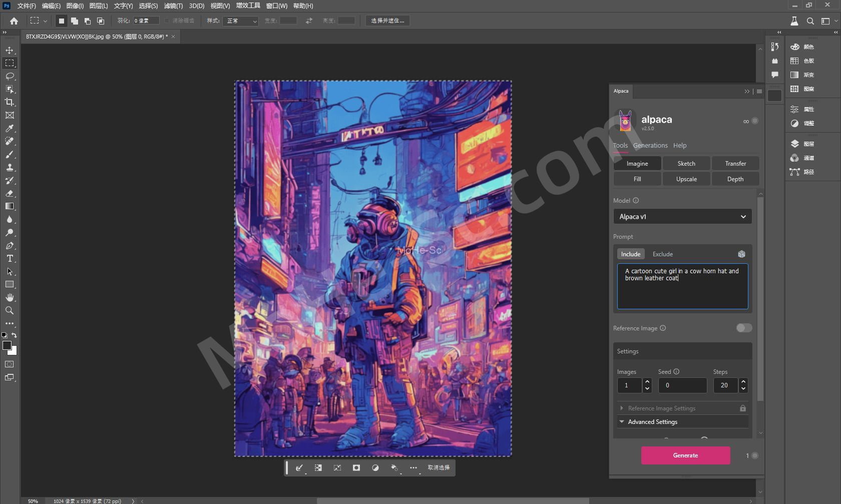This screenshot has width=841, height=504.
Task: Select the Eyedropper tool
Action: (10, 129)
